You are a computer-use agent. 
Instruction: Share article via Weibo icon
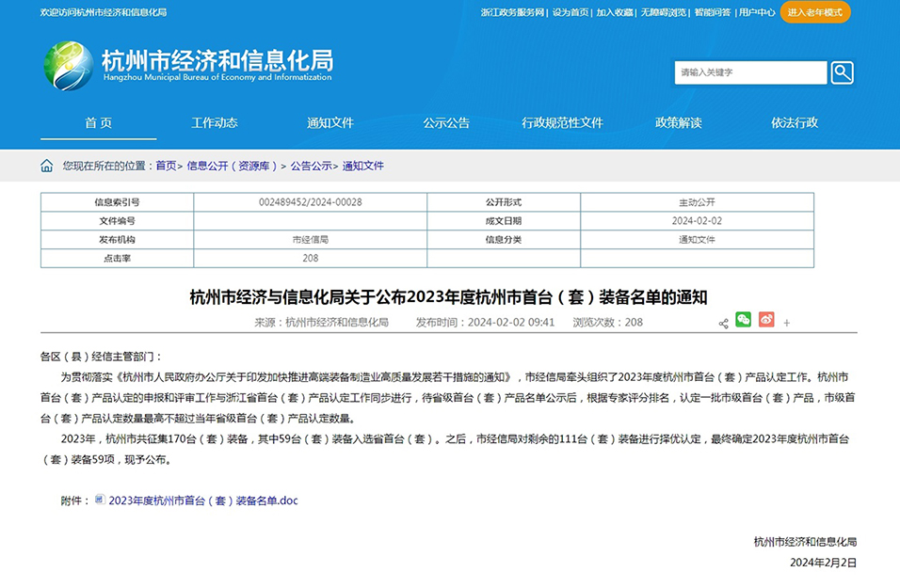point(766,320)
